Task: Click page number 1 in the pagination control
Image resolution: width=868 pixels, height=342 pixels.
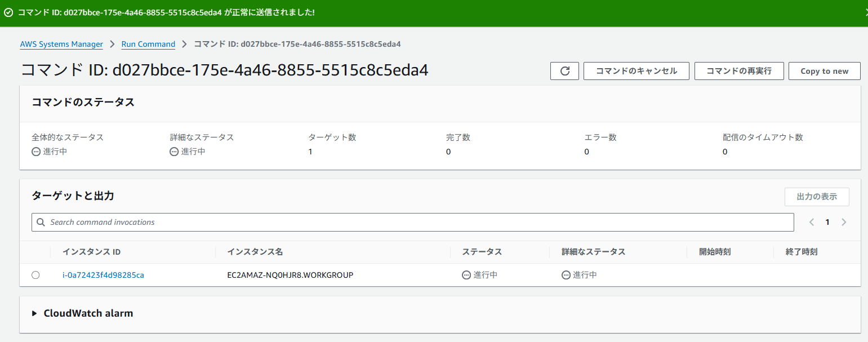Action: pos(827,222)
